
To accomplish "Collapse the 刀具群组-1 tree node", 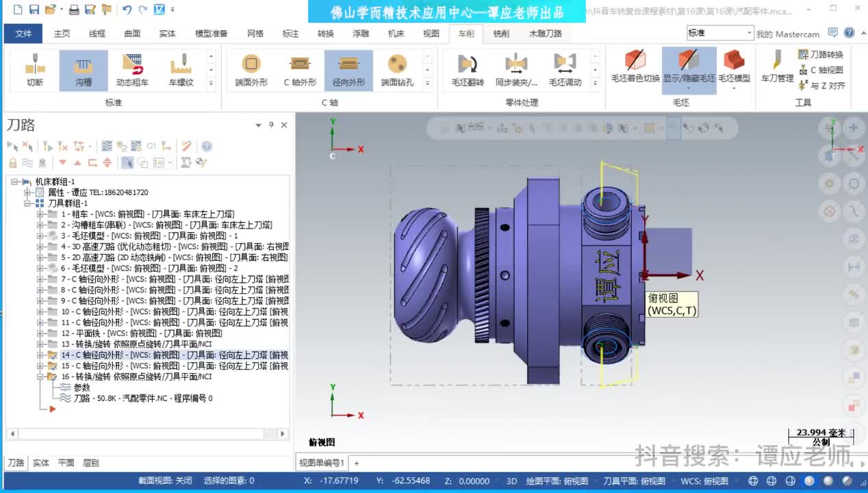I will click(27, 203).
